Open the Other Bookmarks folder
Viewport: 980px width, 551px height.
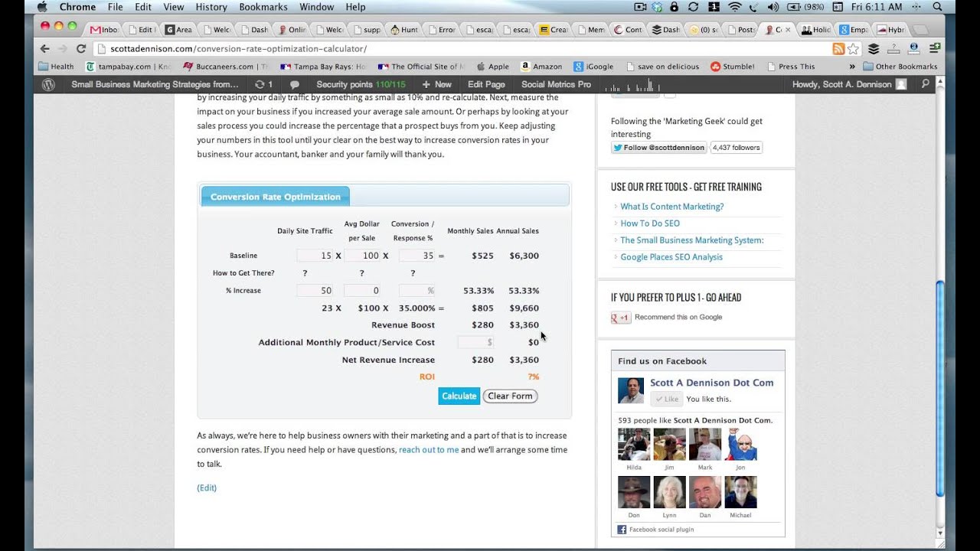900,67
